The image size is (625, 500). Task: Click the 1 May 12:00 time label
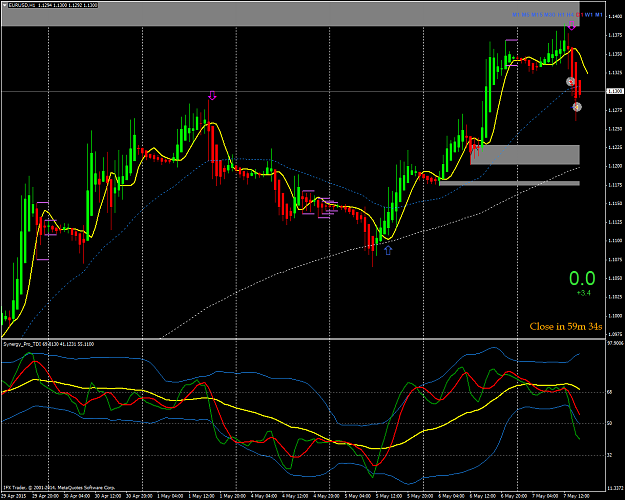(202, 496)
